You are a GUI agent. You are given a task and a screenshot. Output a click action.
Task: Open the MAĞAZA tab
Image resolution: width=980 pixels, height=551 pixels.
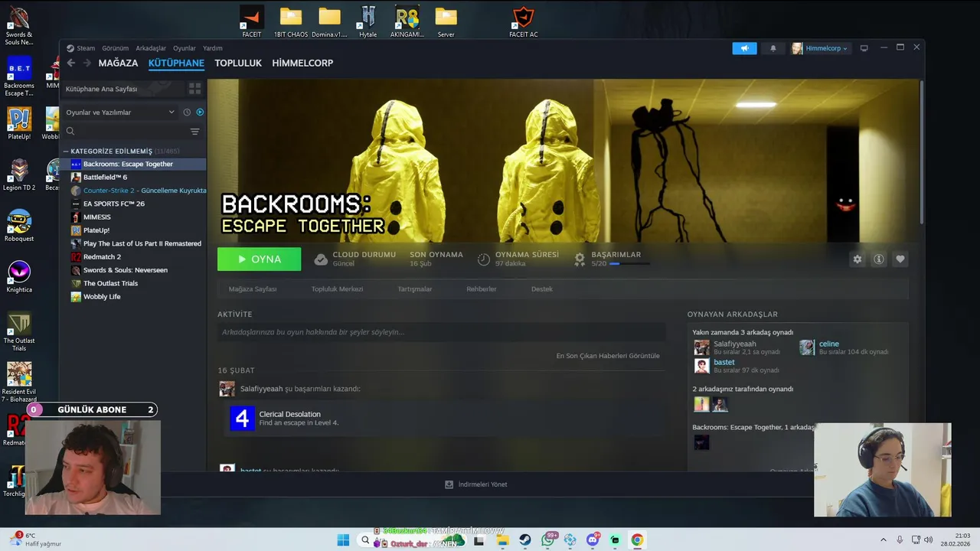[x=118, y=63]
